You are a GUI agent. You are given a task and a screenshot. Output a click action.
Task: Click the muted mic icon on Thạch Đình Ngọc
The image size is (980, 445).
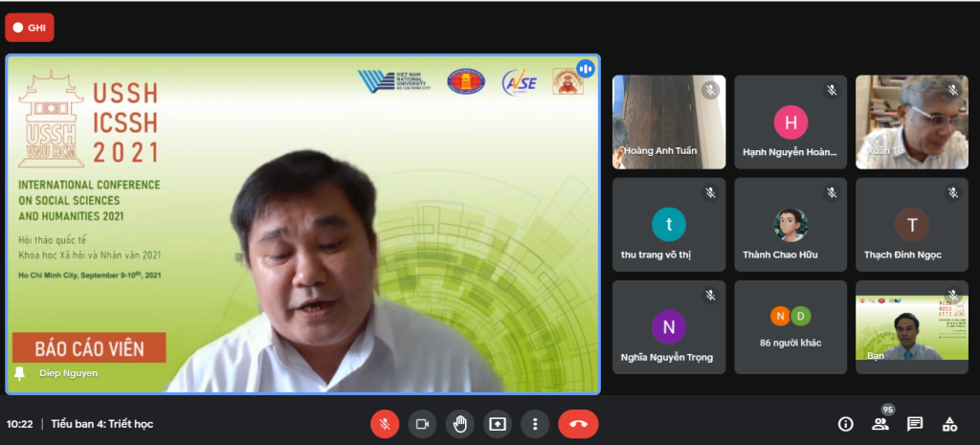952,193
